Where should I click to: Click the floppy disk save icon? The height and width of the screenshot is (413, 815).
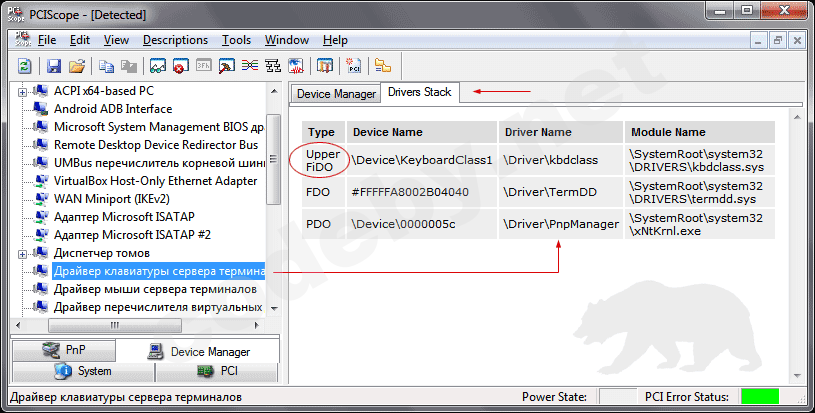55,66
